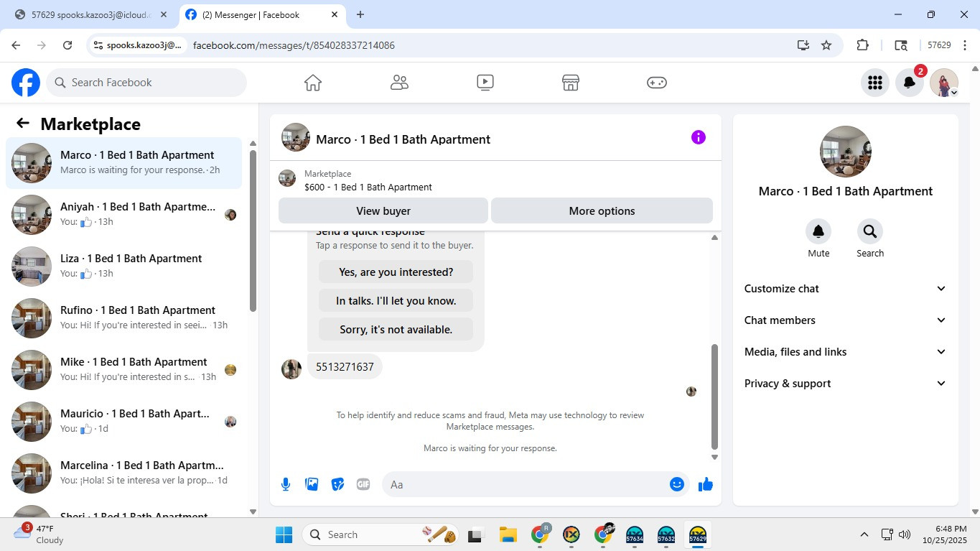
Task: Open the account profile picture menu
Action: coord(944,83)
